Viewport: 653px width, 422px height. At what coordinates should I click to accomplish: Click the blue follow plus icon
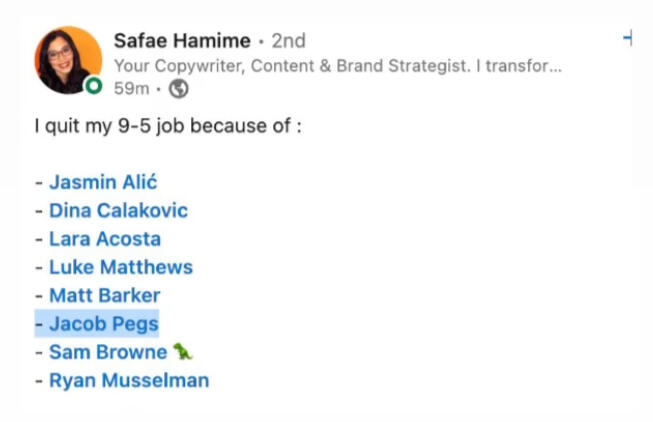[627, 38]
